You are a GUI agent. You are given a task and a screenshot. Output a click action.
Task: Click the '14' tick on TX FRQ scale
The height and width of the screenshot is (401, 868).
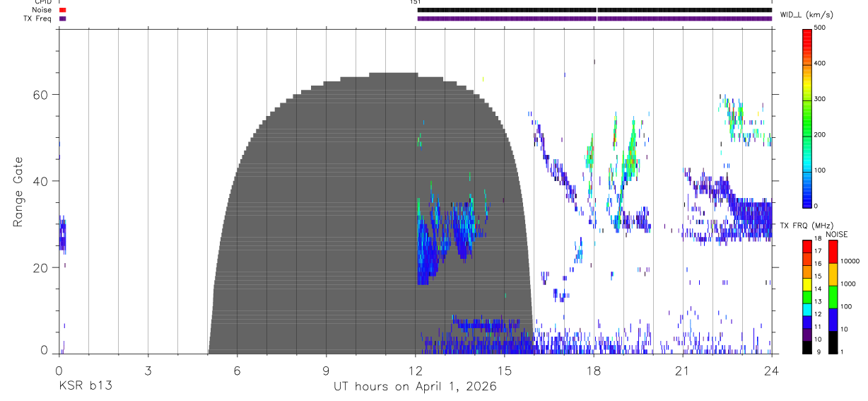817,289
